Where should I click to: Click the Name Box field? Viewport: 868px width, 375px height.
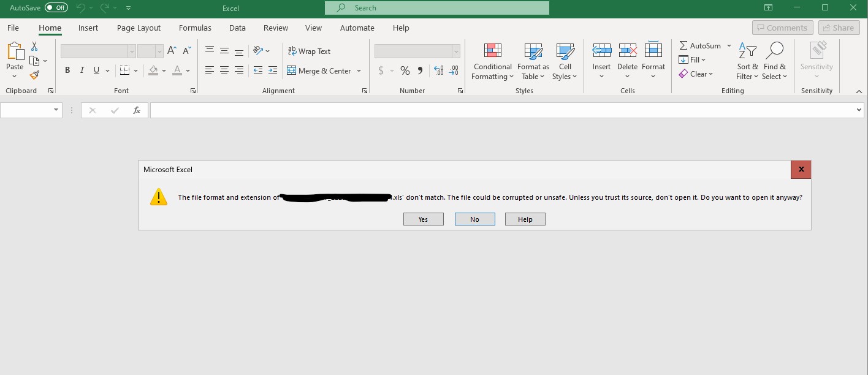31,110
